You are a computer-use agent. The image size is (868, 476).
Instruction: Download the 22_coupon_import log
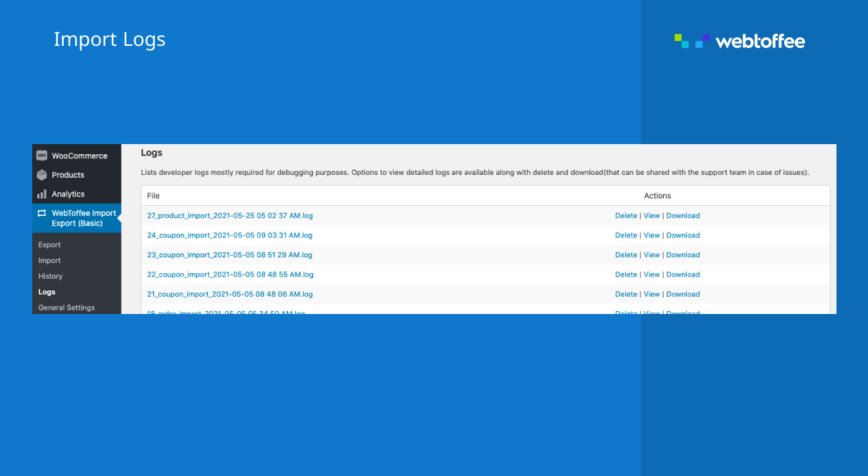[x=683, y=275]
